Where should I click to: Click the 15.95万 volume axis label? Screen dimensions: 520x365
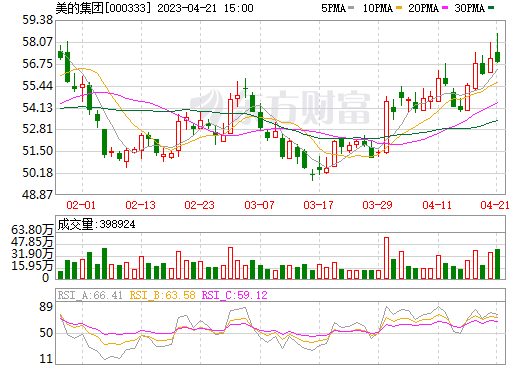coord(32,266)
